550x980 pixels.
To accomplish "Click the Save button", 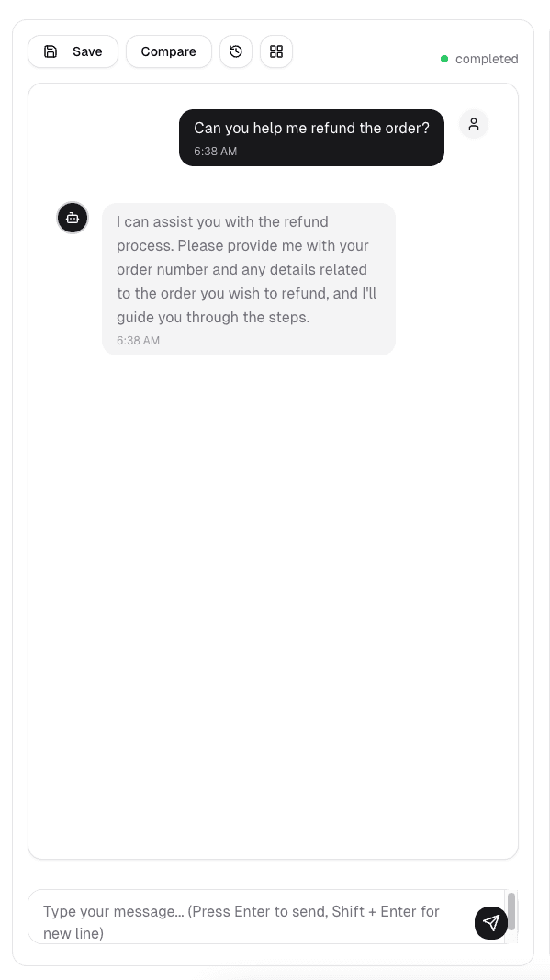I will (x=73, y=51).
